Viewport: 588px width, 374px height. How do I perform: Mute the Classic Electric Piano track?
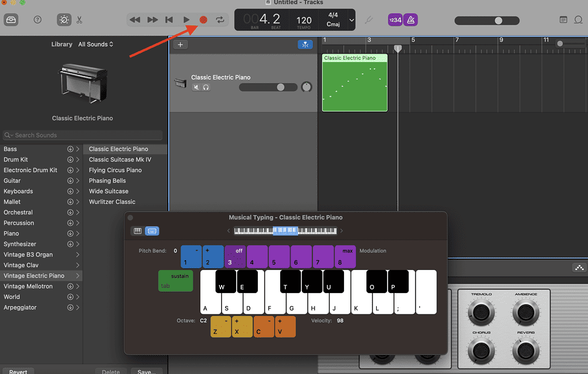[x=196, y=87]
